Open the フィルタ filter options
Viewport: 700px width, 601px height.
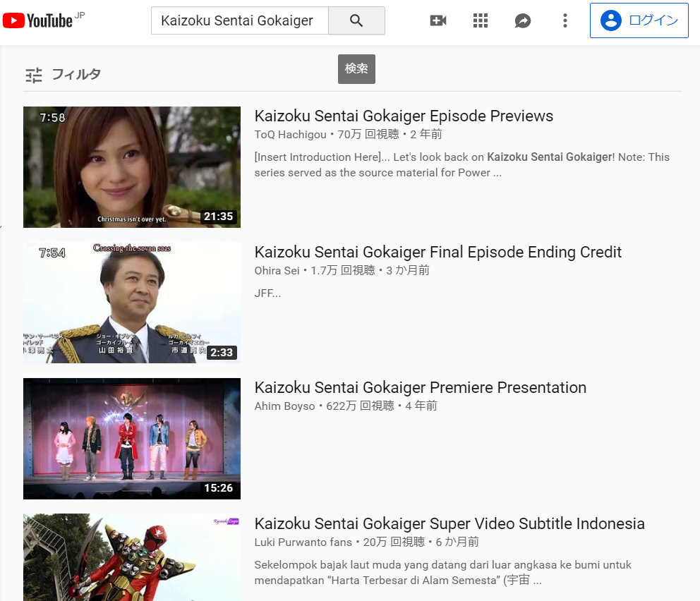tap(63, 75)
